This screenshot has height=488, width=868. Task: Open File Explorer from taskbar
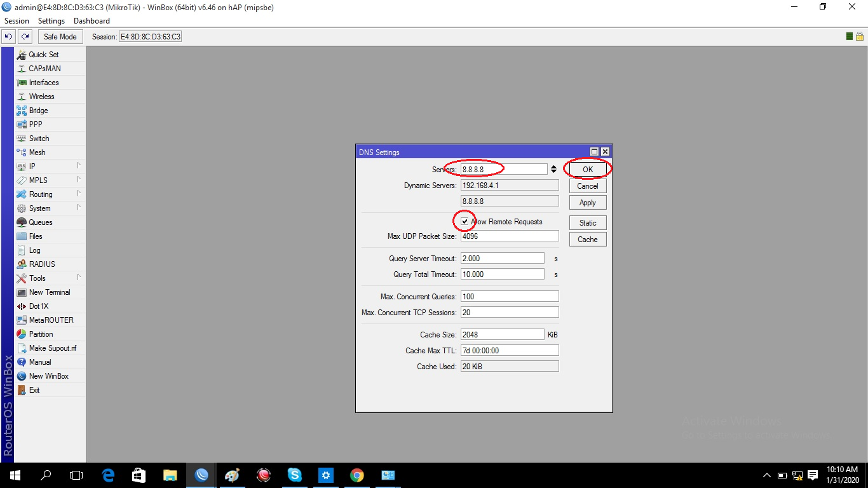[170, 475]
